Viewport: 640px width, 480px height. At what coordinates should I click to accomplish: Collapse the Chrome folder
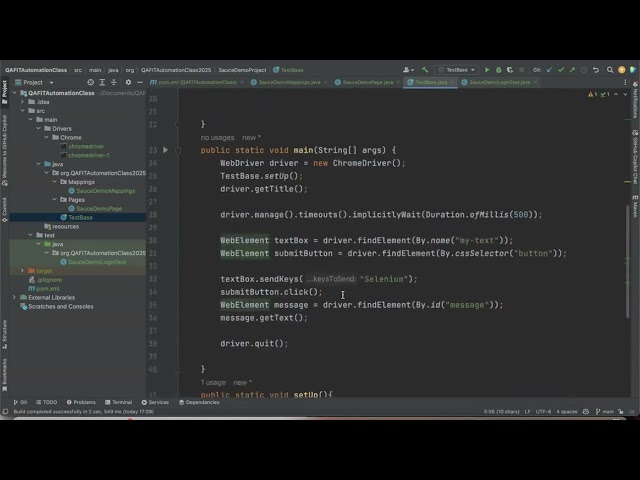pos(47,138)
